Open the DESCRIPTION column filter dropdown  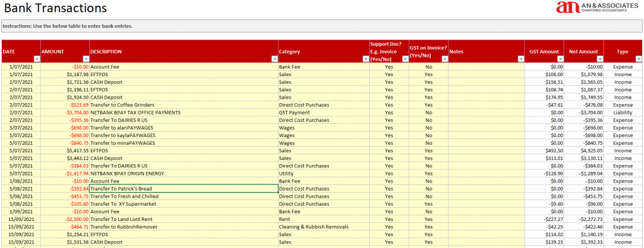click(274, 59)
